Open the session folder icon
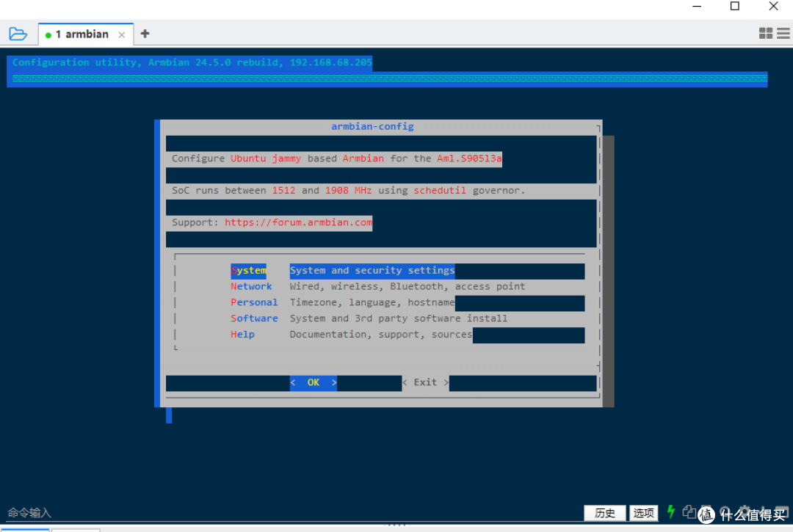This screenshot has width=793, height=532. 18,34
